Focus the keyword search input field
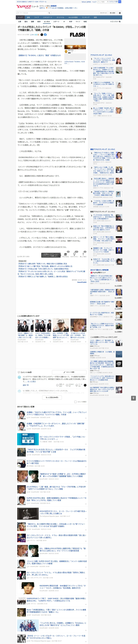The width and height of the screenshot is (138, 644). click(32, 13)
